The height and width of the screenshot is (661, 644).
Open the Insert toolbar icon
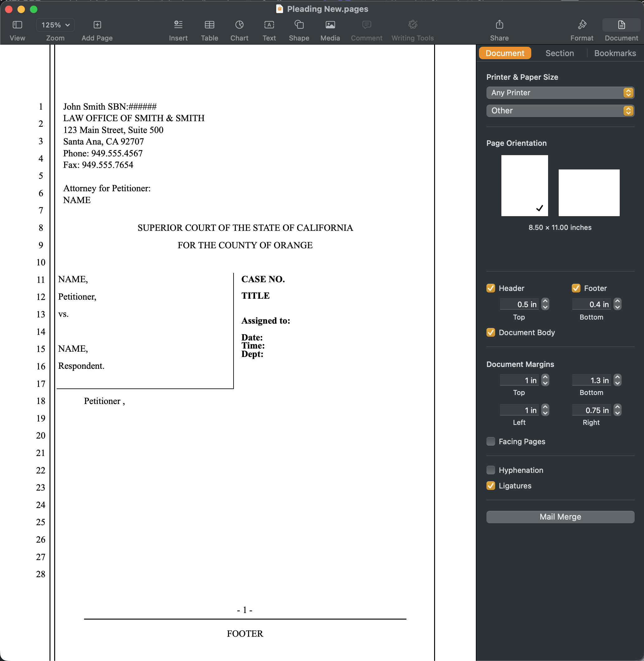(x=178, y=25)
